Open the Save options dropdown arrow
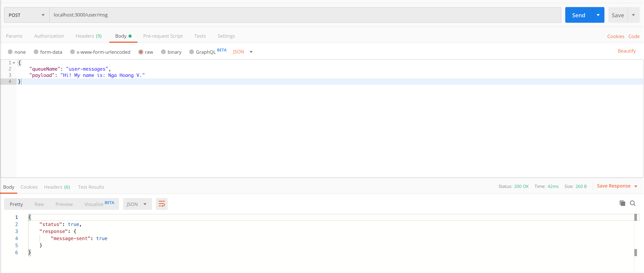 pyautogui.click(x=633, y=15)
